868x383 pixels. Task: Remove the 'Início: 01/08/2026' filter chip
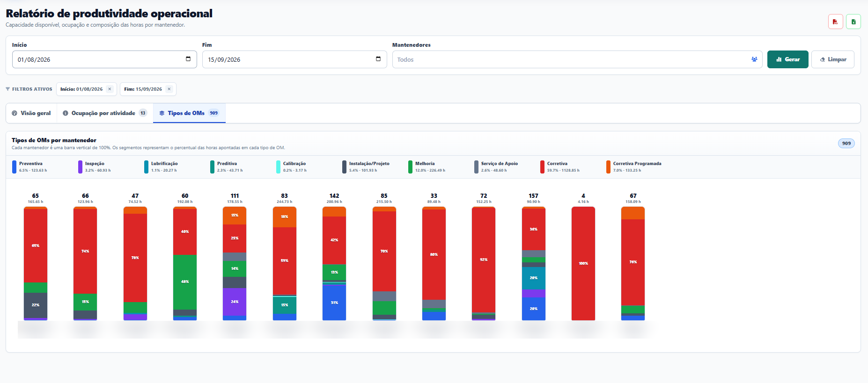click(110, 89)
